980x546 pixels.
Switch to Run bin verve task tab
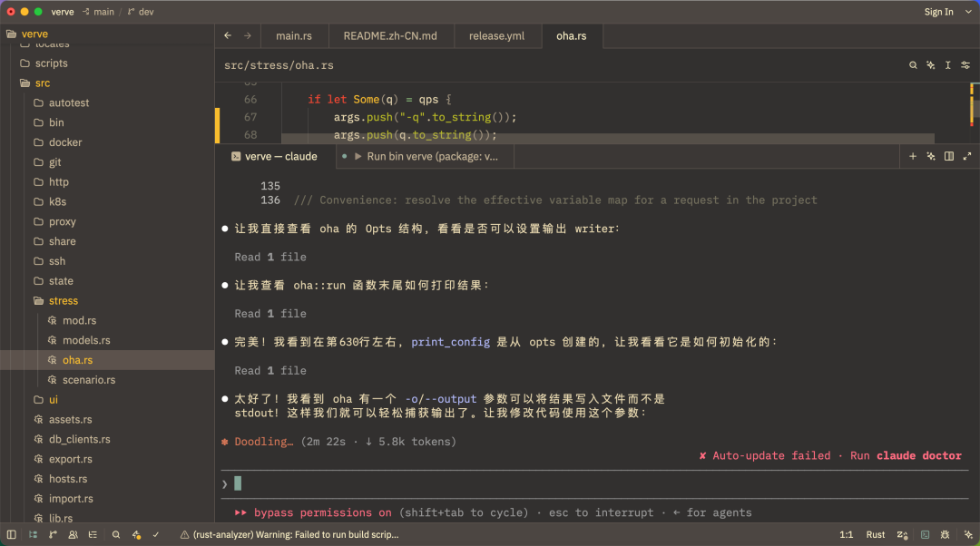coord(426,156)
